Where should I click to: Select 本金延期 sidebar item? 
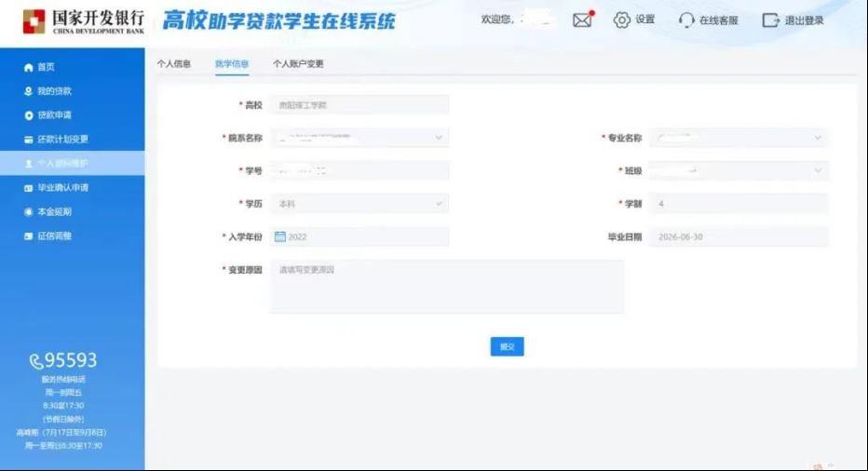pyautogui.click(x=54, y=212)
